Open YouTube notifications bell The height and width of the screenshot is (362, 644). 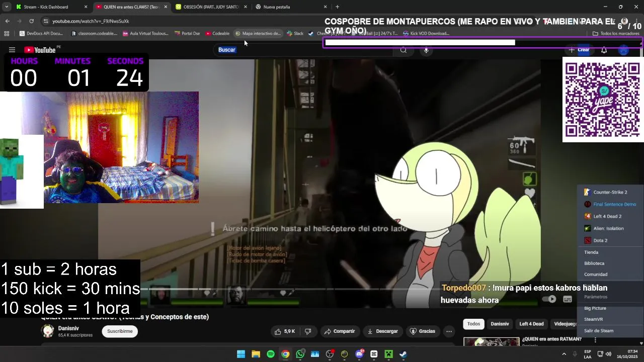604,50
